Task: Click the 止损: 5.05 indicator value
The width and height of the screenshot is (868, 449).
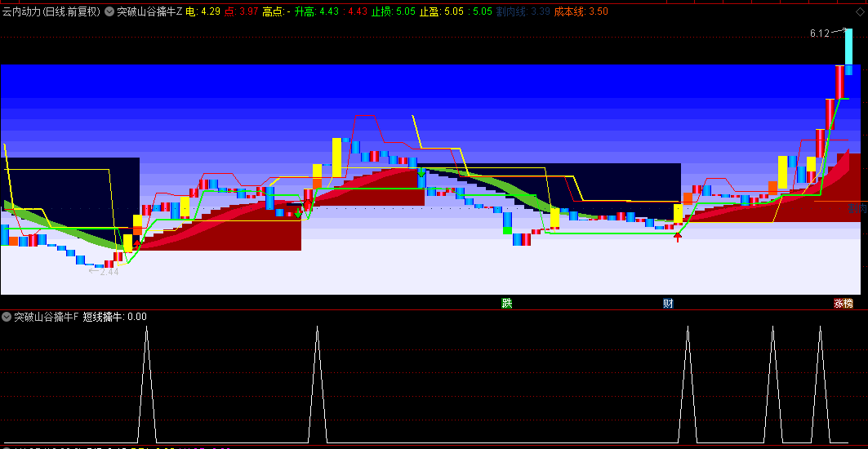Action: coord(393,11)
